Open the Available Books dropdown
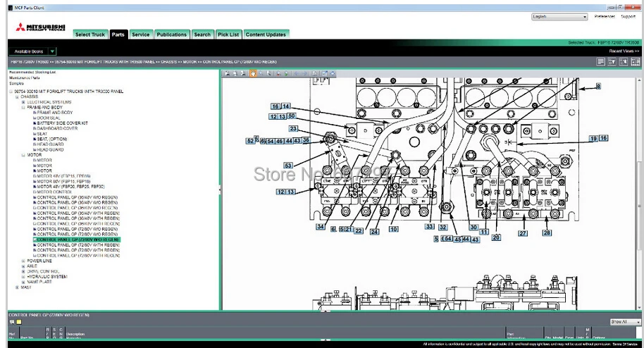 tap(32, 51)
